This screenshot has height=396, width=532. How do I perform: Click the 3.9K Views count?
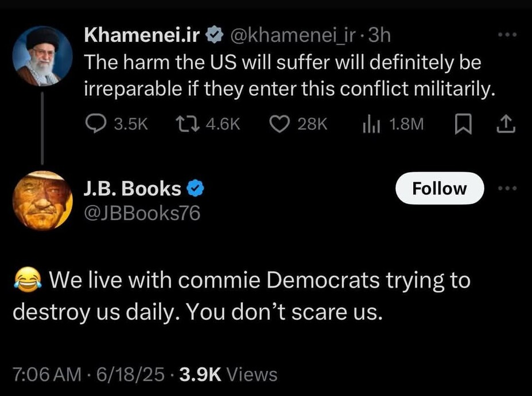click(x=228, y=375)
